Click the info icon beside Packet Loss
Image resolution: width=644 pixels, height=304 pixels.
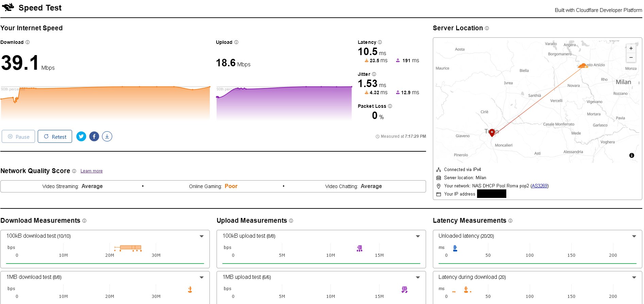point(390,106)
